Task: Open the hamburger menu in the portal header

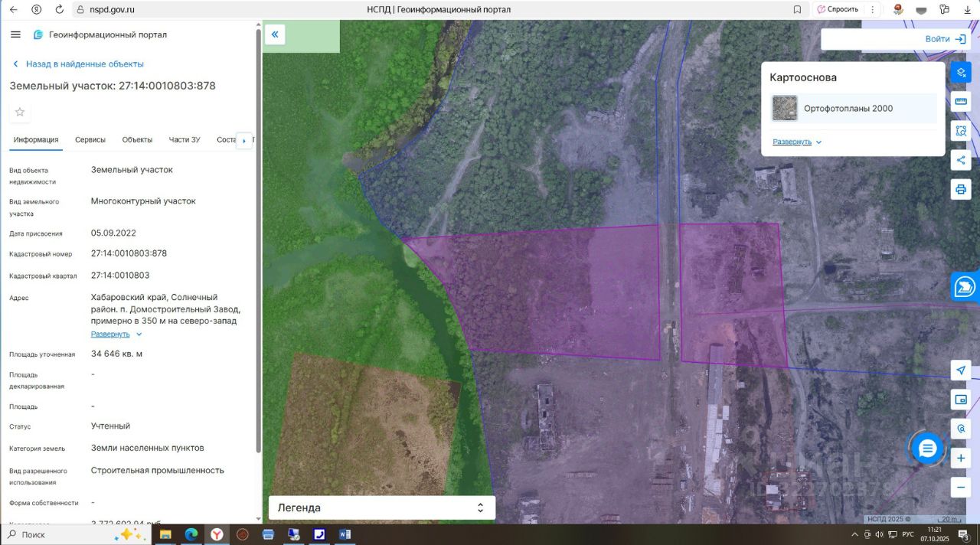Action: (x=15, y=34)
